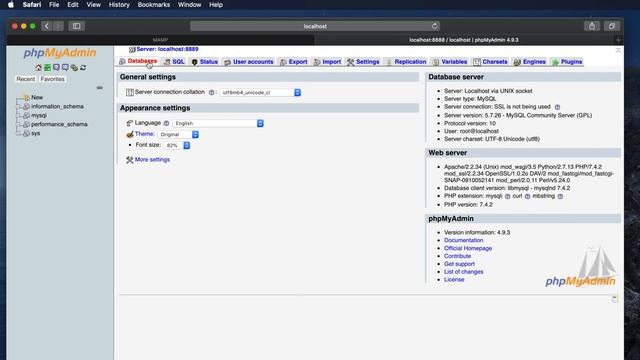Open the Get support link

[459, 264]
